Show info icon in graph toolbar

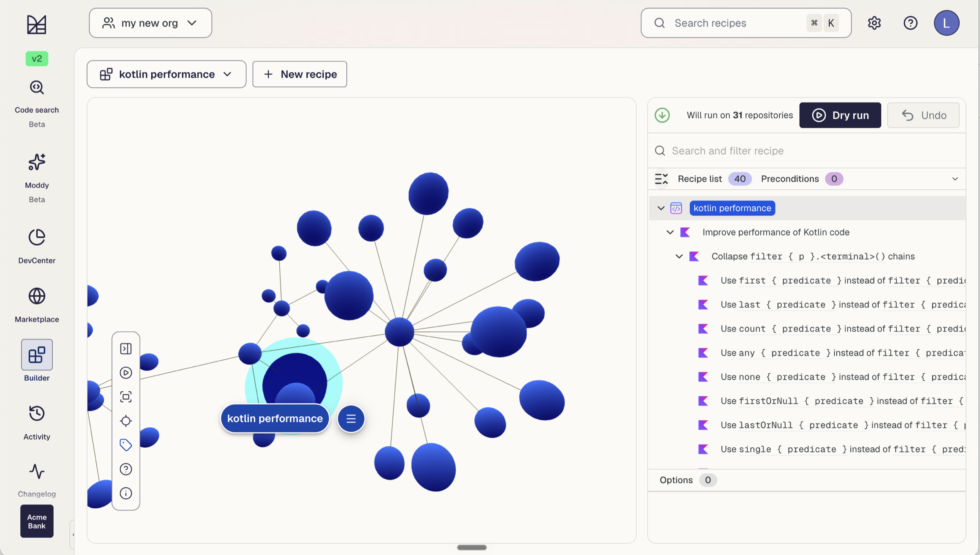(126, 493)
